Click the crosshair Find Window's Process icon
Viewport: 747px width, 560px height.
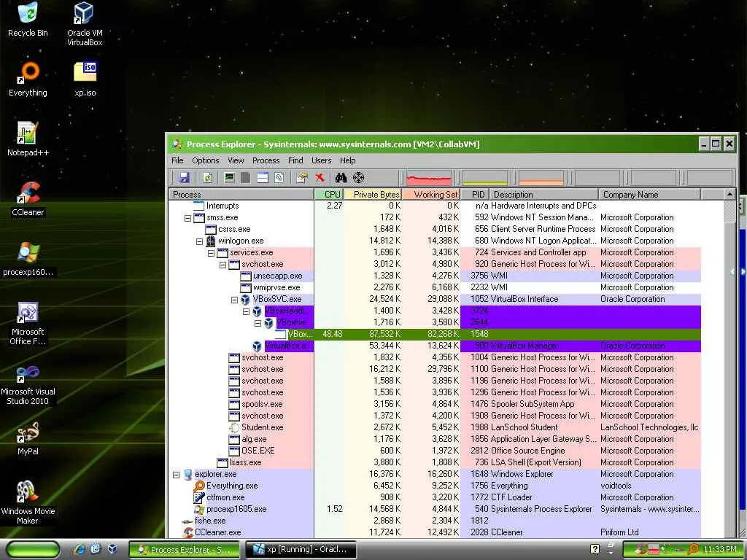click(358, 178)
